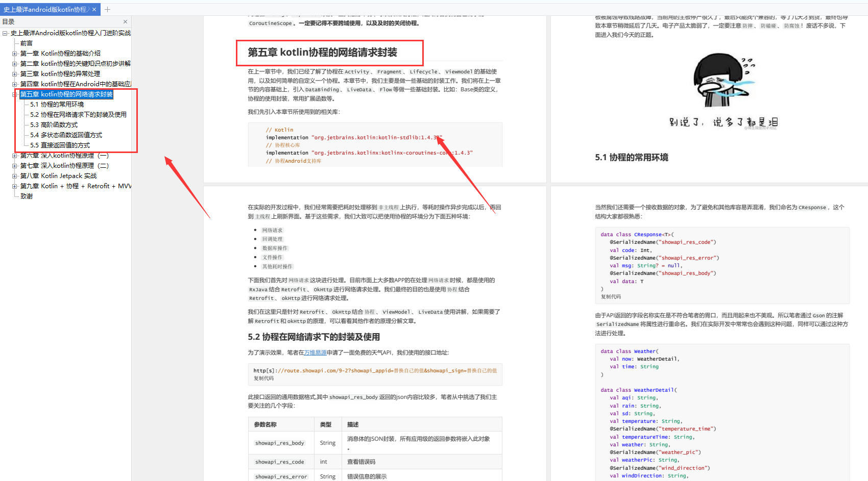Viewport: 868px width, 481px height.
Task: Click the 文件操作 bullet item
Action: tap(272, 257)
